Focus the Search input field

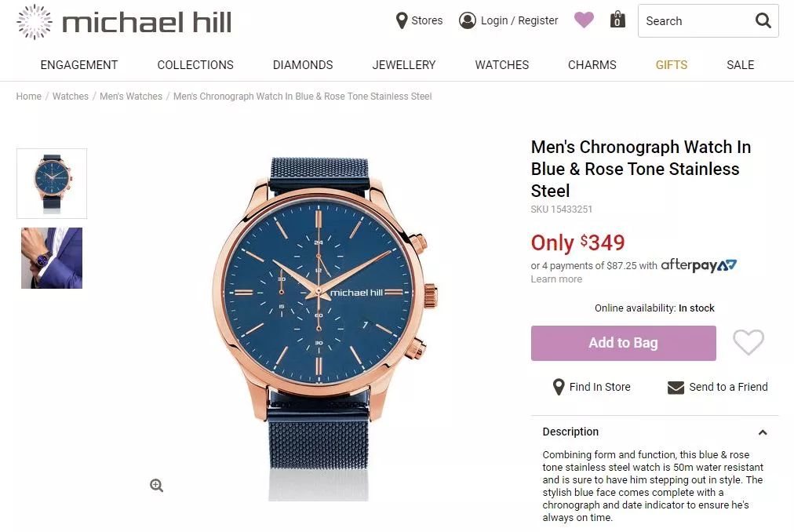point(696,20)
